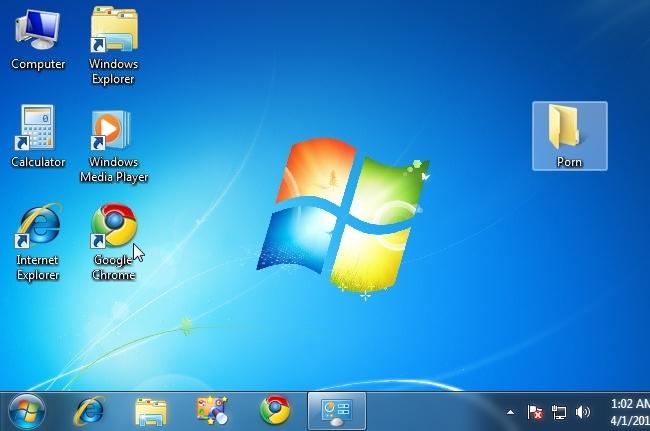Open the volume speaker control

coord(582,412)
